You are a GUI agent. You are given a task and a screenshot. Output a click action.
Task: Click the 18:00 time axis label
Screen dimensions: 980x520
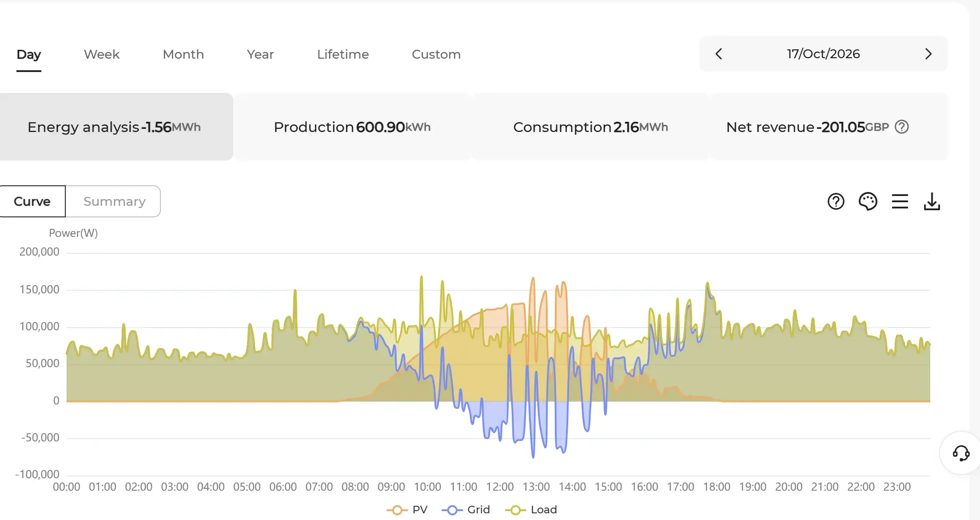tap(717, 487)
